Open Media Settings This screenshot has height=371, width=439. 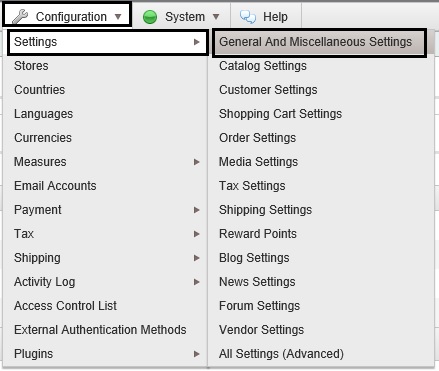(321, 162)
